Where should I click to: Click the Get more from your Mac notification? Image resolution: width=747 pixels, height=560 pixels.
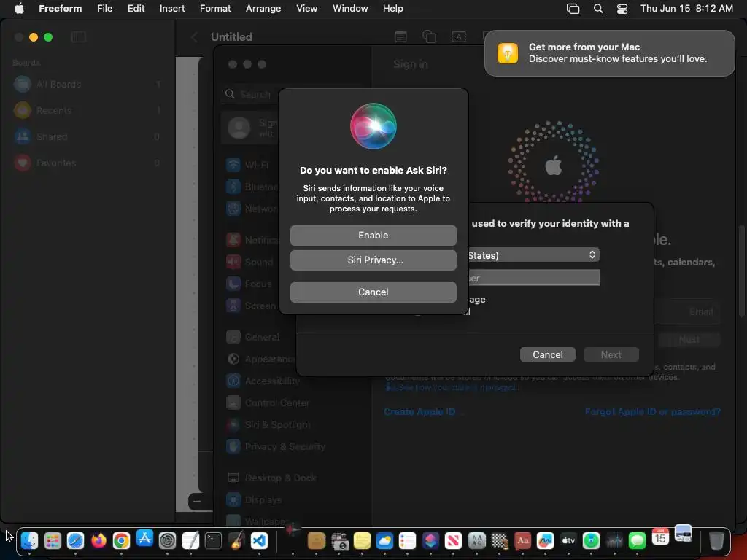coord(609,53)
